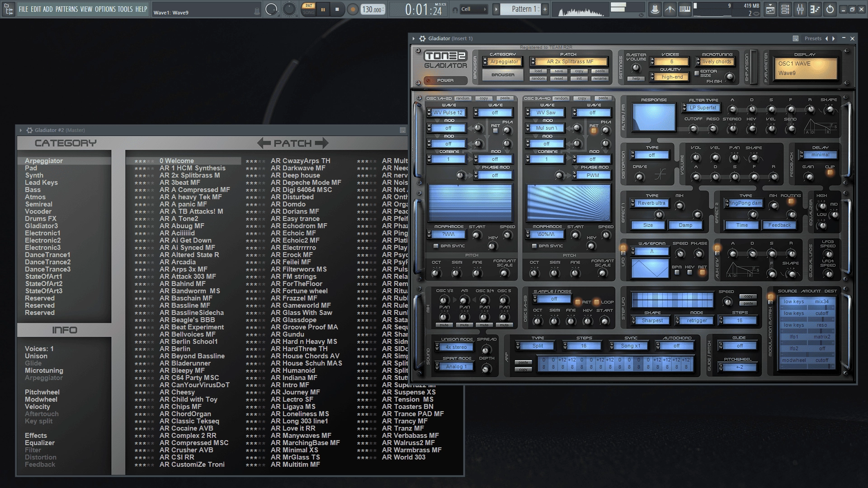
Task: Enable the EDITOR SIZE checkbox
Action: pyautogui.click(x=696, y=73)
